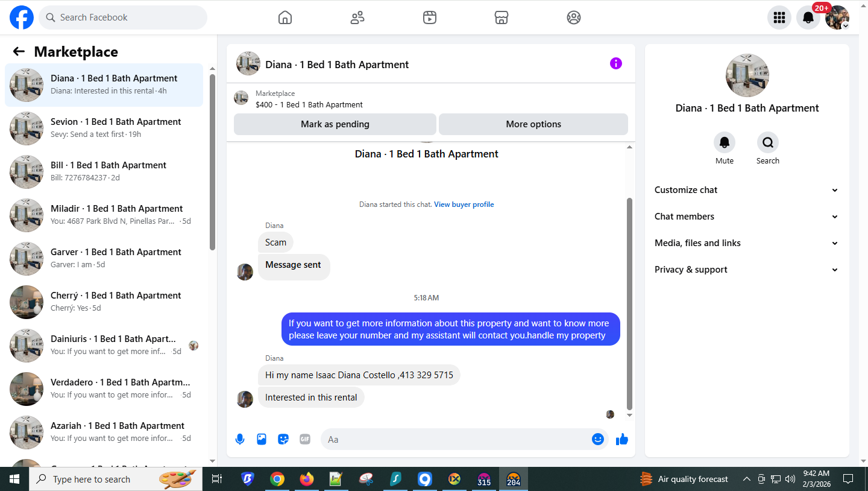The image size is (868, 491).
Task: Click the listing thumbnail in the right panel
Action: tap(747, 75)
